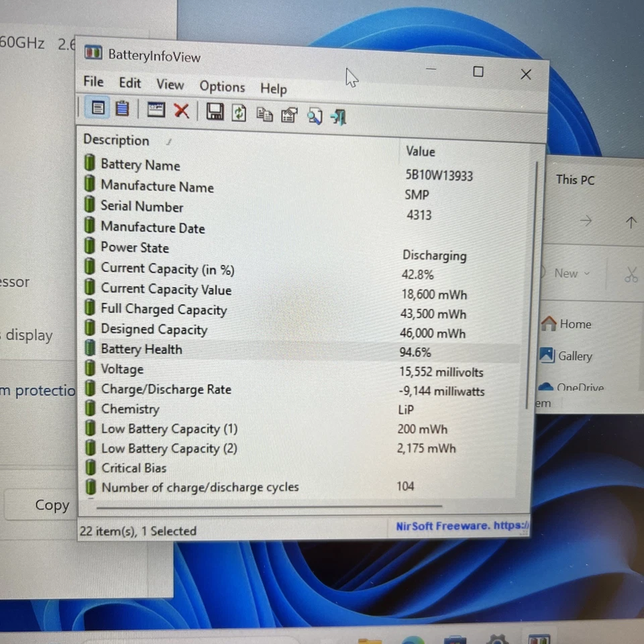The width and height of the screenshot is (644, 644).
Task: Click the battery icon beside Critical Bias
Action: click(x=90, y=467)
